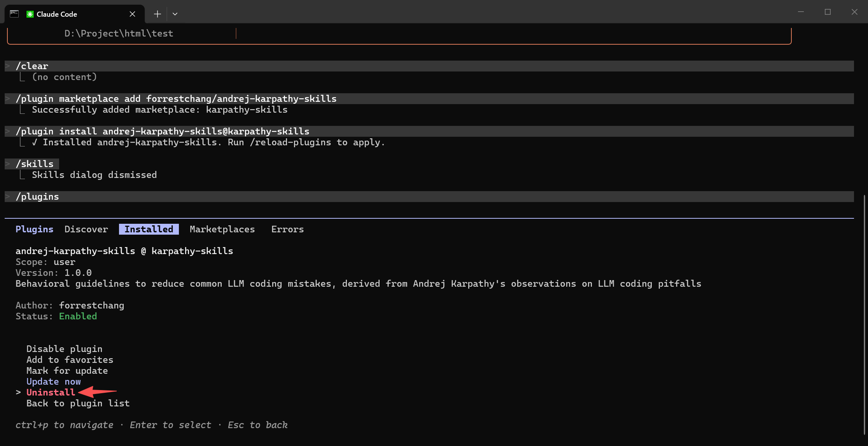Select the Installed tab
The width and height of the screenshot is (868, 446).
149,229
